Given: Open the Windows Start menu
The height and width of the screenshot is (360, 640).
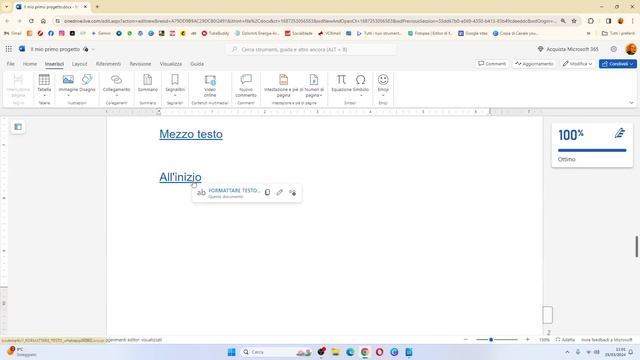Looking at the screenshot, I should point(231,352).
